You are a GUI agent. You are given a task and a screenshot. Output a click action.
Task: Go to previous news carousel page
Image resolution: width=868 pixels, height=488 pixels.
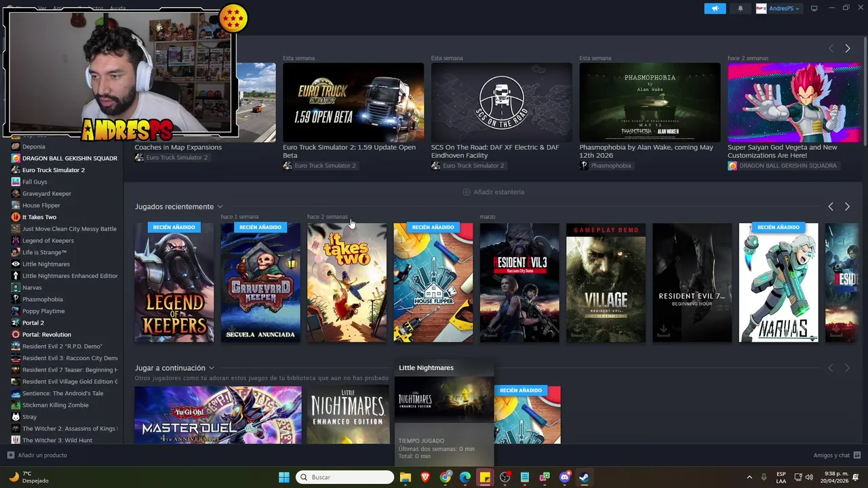[x=831, y=48]
